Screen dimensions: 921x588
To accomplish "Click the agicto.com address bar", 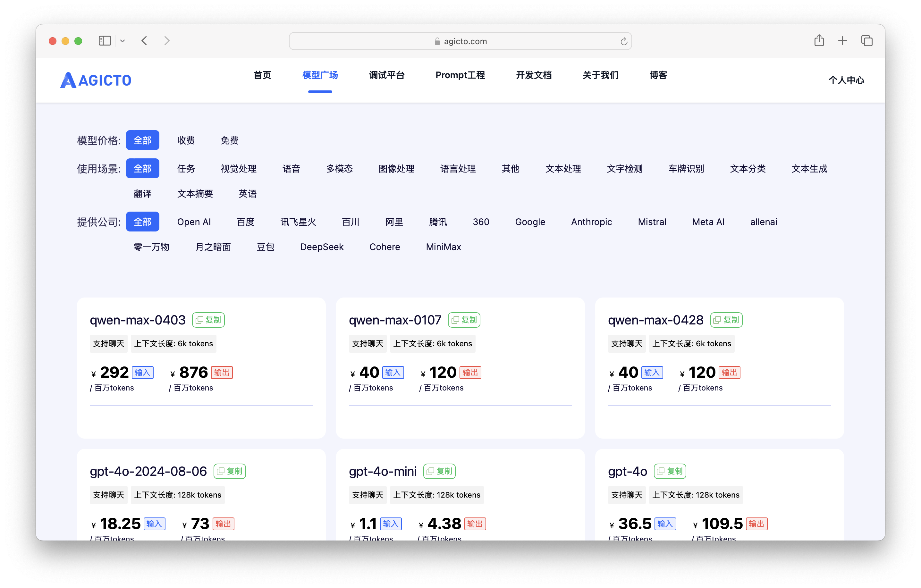I will (x=460, y=41).
